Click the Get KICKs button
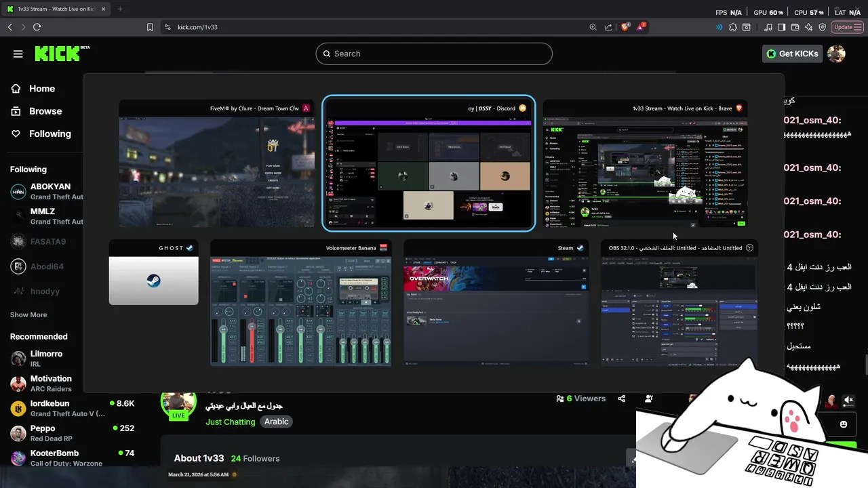This screenshot has height=488, width=868. (792, 54)
